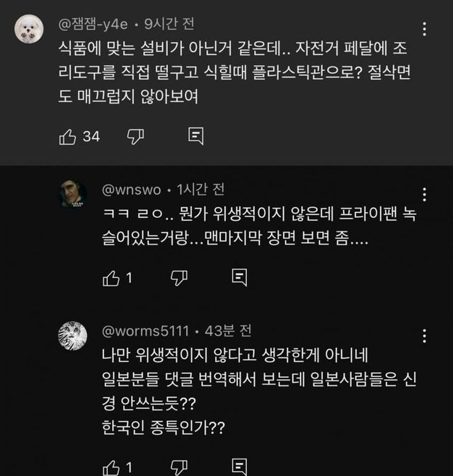Open the more options menu for @wnswo's reply
Screen dimensions: 453x476
point(423,195)
